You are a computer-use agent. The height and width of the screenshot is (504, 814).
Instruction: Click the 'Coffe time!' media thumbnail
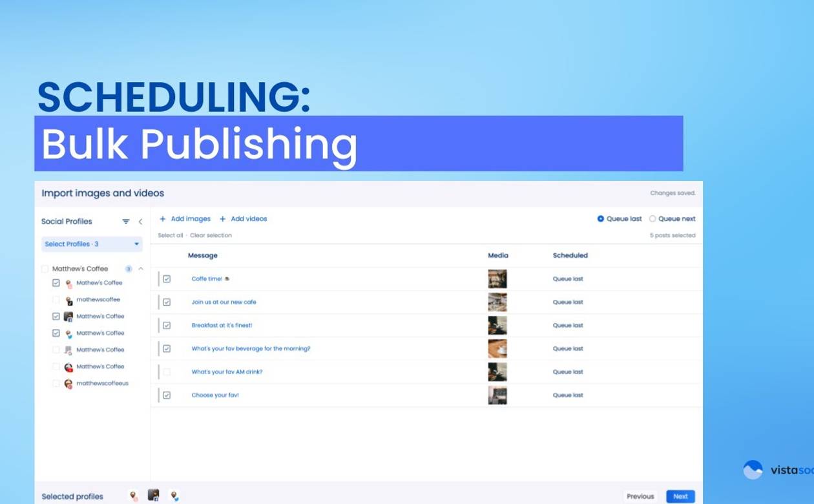497,279
